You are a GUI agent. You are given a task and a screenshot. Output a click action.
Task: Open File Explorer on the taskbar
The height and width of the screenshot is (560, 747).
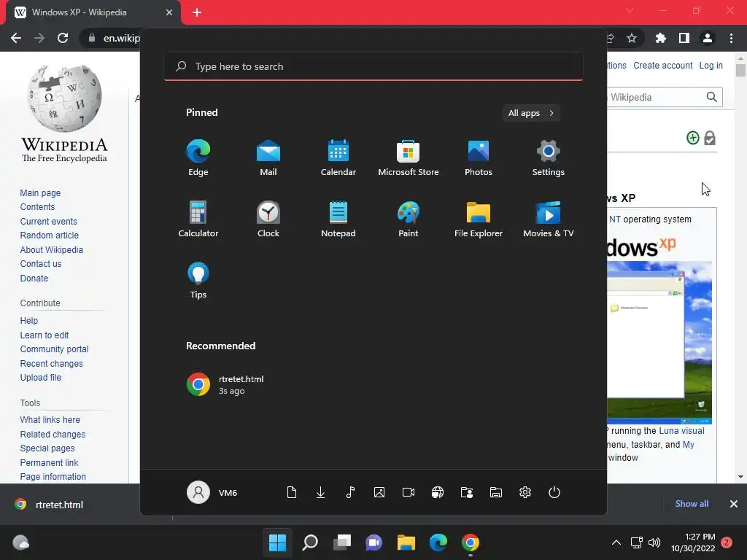pos(406,542)
